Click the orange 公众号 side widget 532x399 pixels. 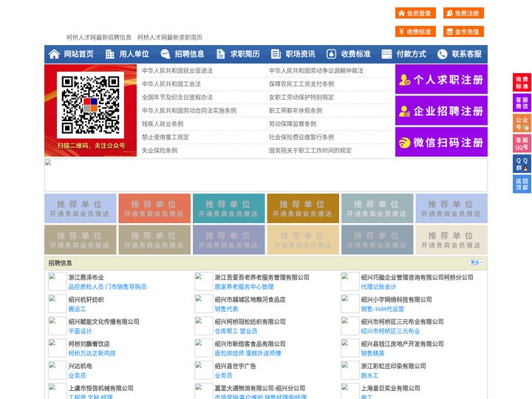click(522, 123)
